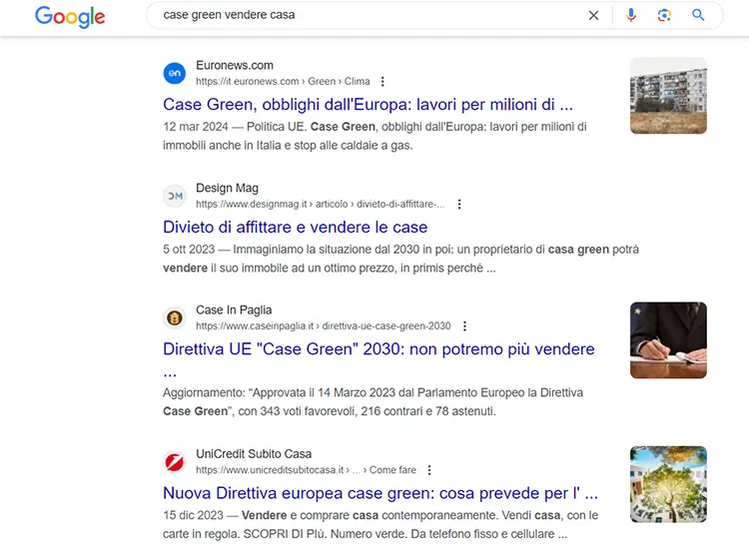749x560 pixels.
Task: Click the Euronews.com site name
Action: (235, 66)
